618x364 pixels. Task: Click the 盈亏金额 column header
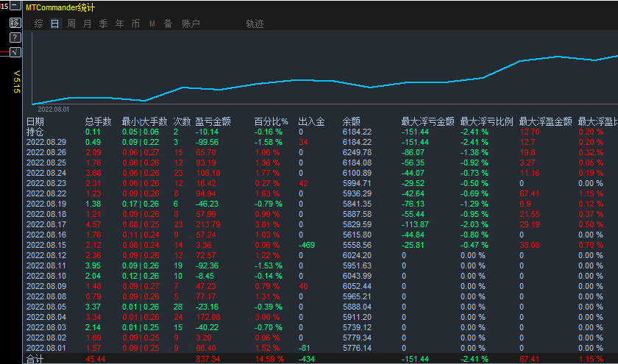point(213,121)
